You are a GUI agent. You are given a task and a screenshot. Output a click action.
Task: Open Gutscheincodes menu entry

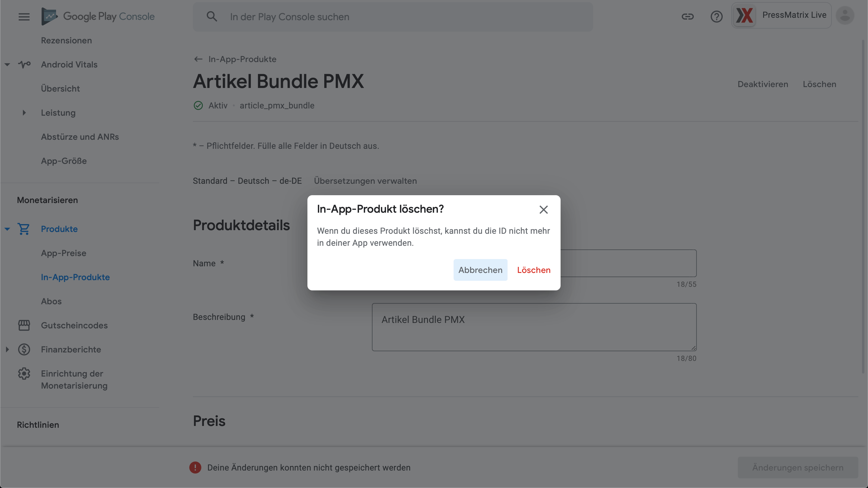(74, 325)
